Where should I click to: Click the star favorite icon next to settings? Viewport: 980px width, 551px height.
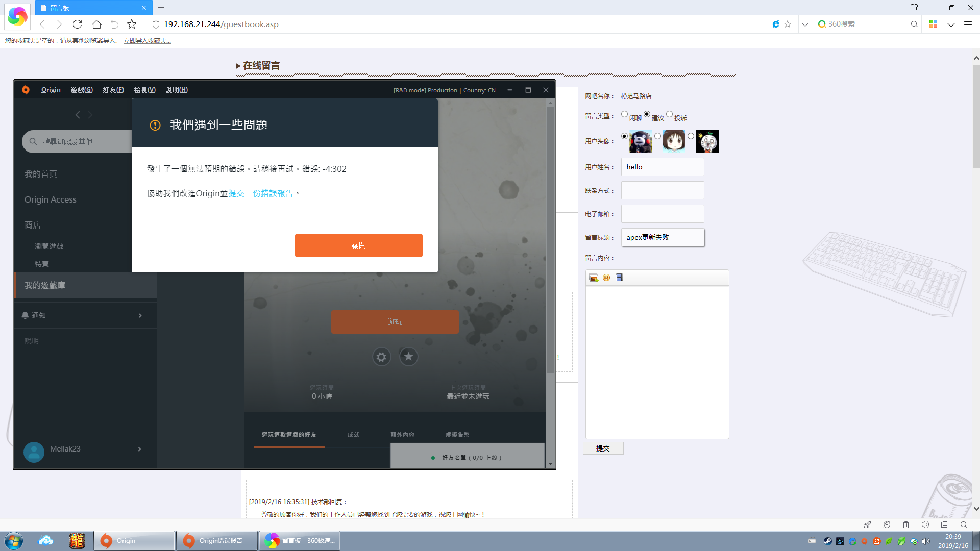point(408,357)
